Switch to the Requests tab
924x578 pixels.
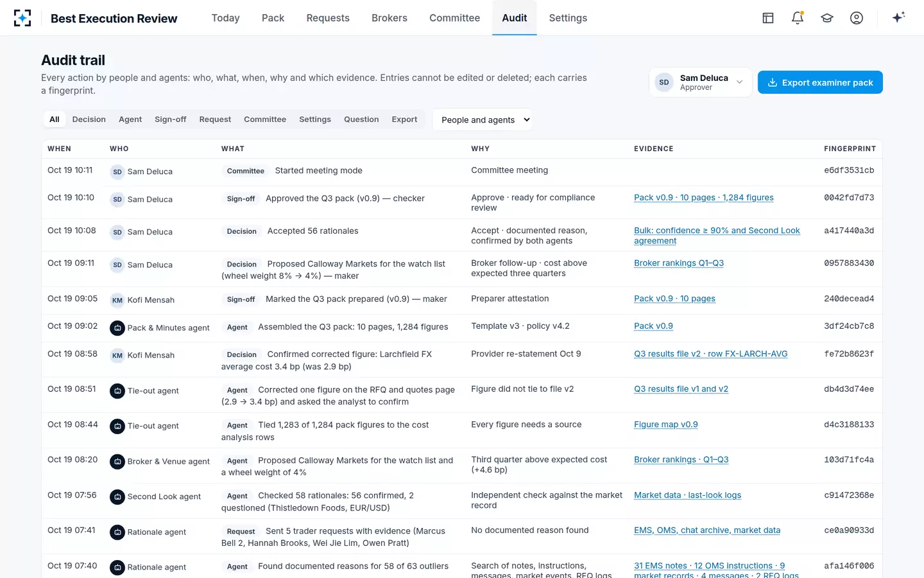328,18
